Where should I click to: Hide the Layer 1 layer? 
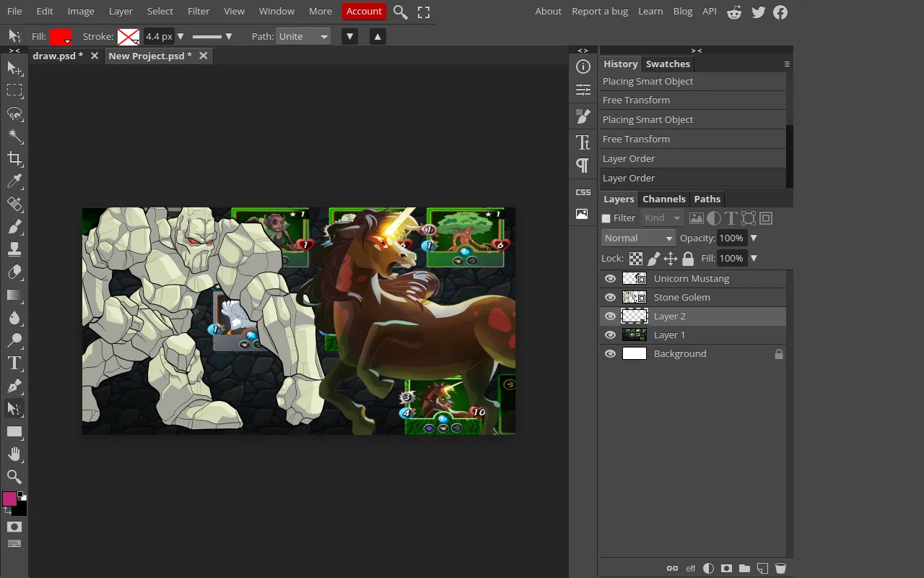pos(611,335)
